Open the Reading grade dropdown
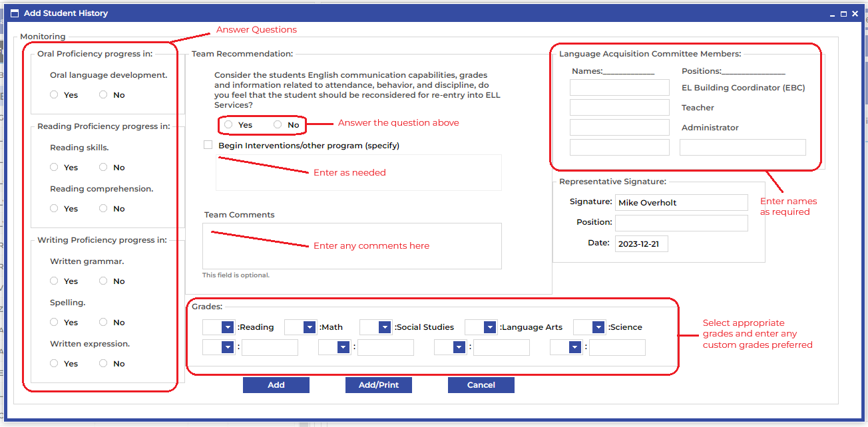The image size is (868, 427). [228, 327]
